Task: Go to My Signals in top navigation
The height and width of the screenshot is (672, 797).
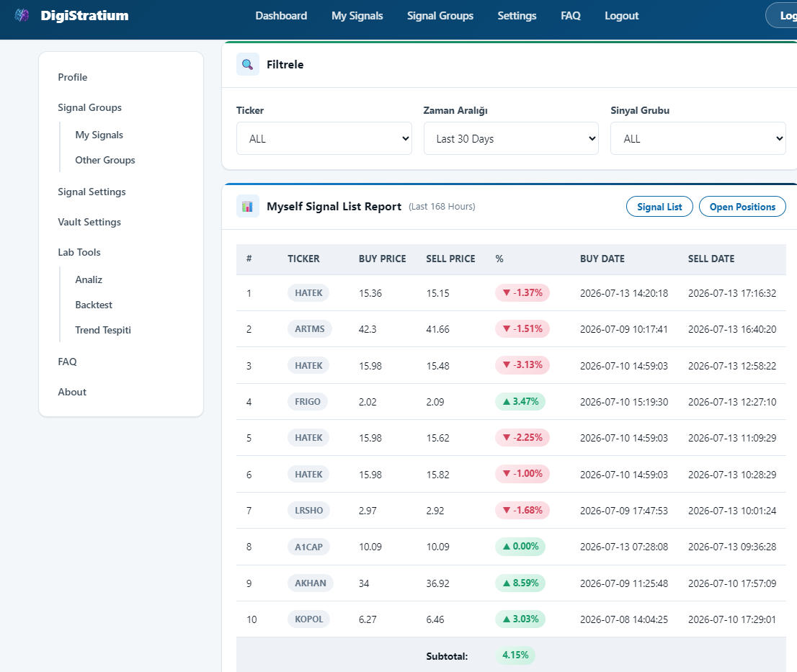Action: (357, 16)
